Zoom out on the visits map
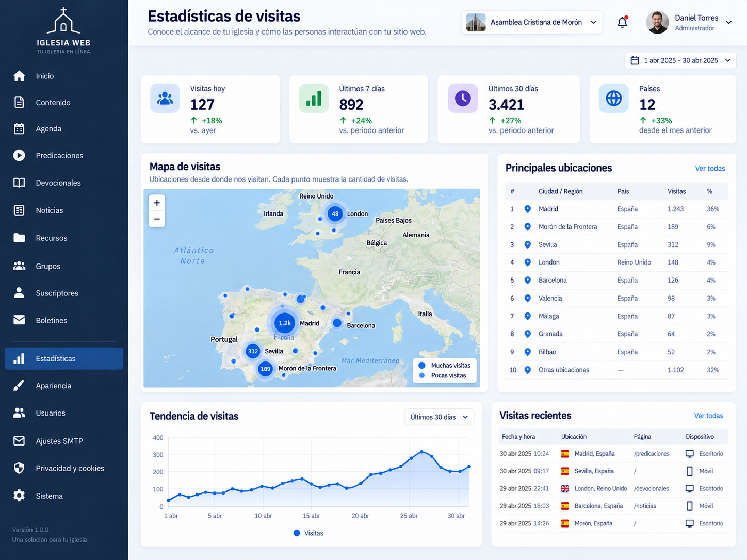This screenshot has width=747, height=560. pos(157,219)
